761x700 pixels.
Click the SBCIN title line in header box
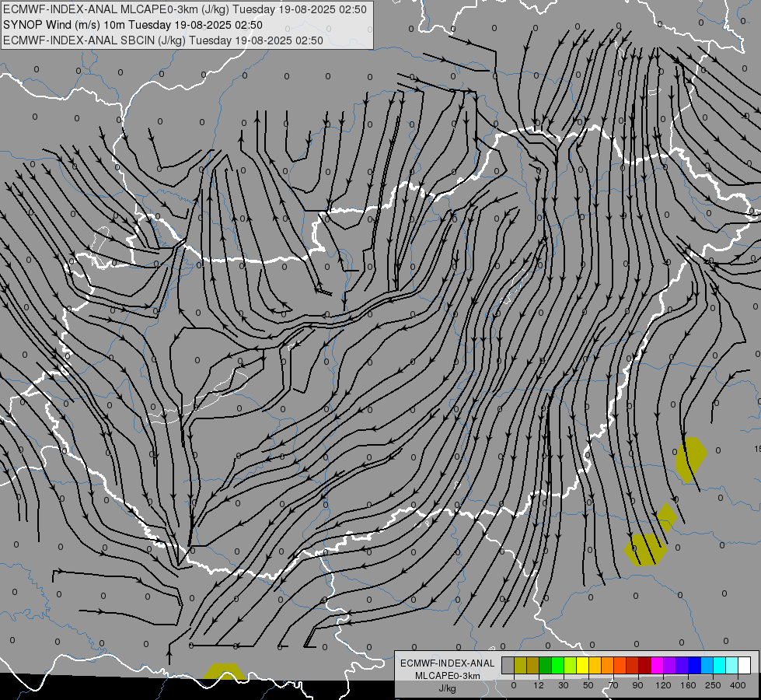tap(163, 40)
